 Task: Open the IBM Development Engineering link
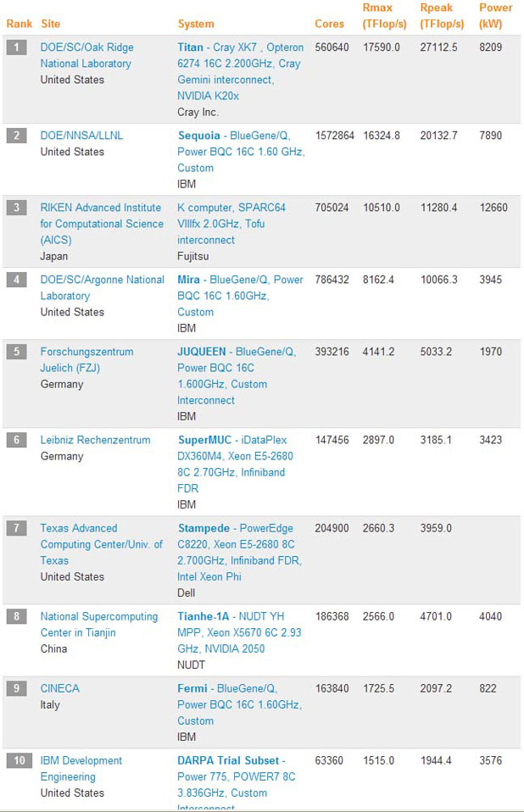81,768
